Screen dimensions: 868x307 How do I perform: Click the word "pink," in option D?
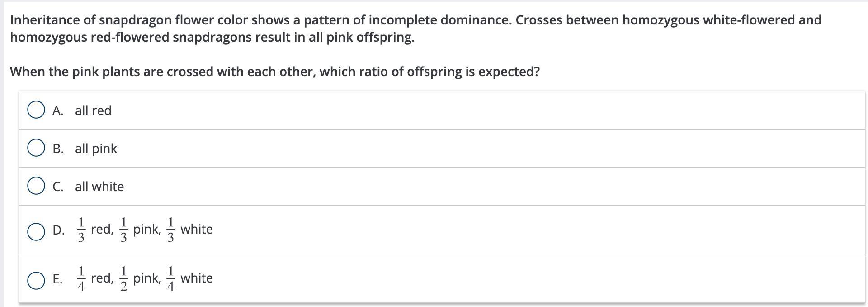pyautogui.click(x=147, y=229)
